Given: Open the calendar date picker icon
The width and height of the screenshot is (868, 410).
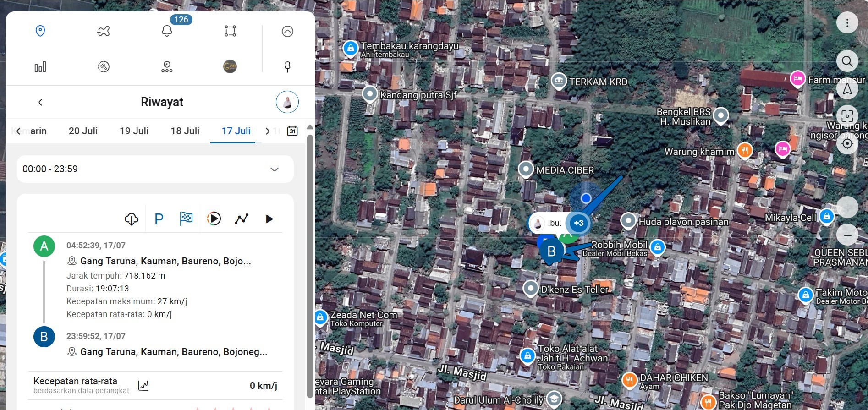Looking at the screenshot, I should pos(292,131).
